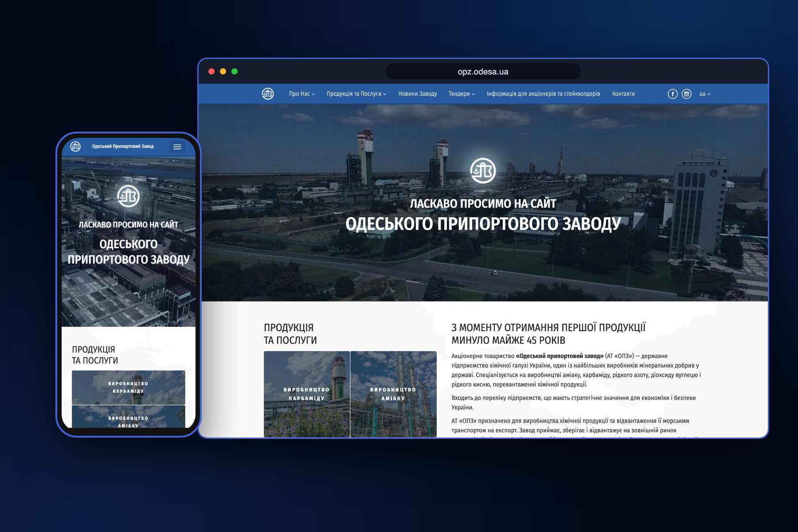Open 'Інформація для акціонерів та стейкхолдерів'
Viewport: 798px width, 532px height.
(543, 94)
